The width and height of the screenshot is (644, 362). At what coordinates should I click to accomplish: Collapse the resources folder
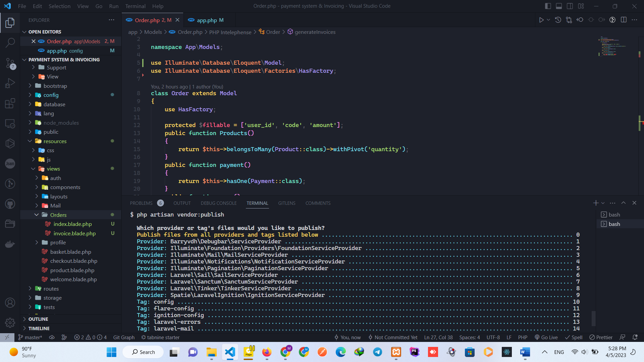tap(55, 141)
